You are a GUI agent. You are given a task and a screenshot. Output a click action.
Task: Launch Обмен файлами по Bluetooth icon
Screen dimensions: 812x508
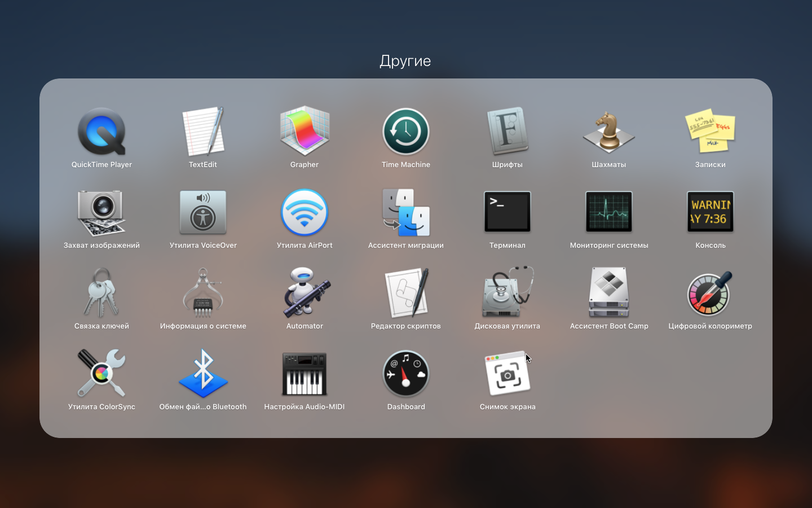click(x=203, y=374)
